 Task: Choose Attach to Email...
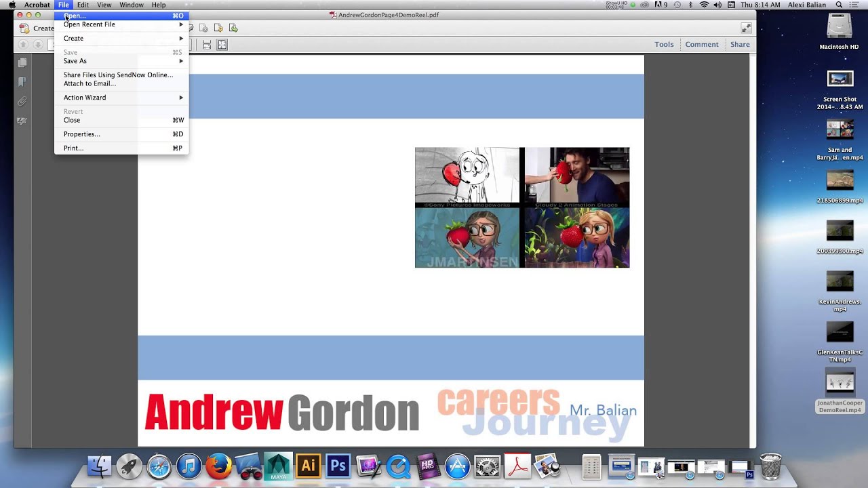click(121, 84)
